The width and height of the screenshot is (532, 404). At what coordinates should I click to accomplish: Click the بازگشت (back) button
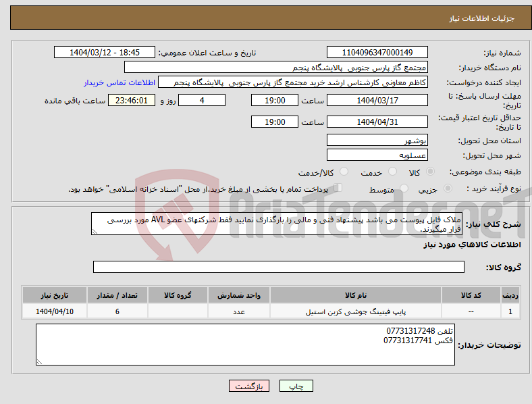(x=249, y=386)
